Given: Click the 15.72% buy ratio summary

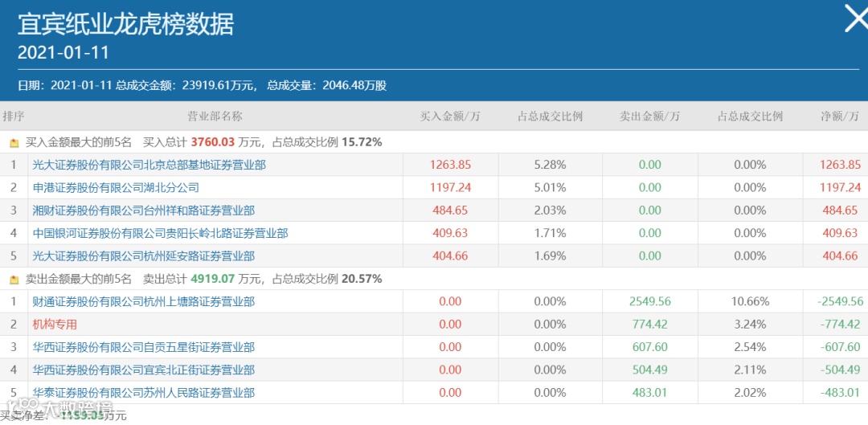Looking at the screenshot, I should click(362, 142).
